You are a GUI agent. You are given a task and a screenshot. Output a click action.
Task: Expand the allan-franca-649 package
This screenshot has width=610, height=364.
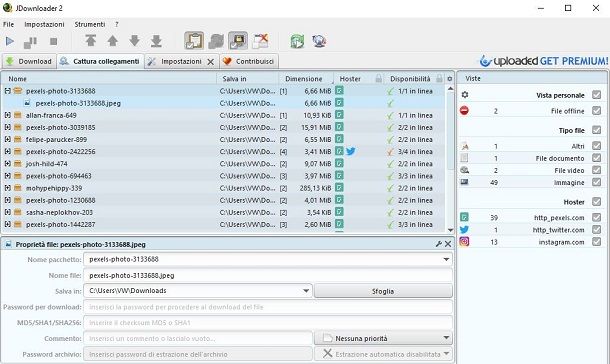tap(7, 115)
